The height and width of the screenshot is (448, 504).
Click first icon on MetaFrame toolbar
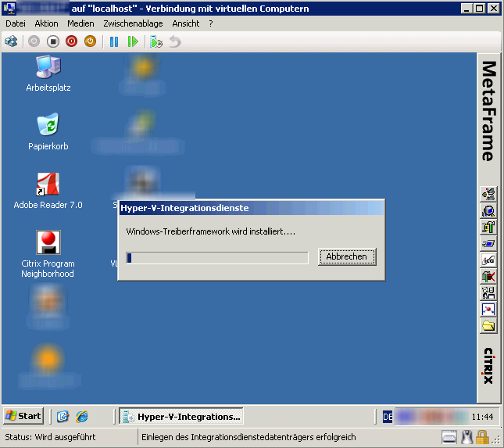coord(488,194)
